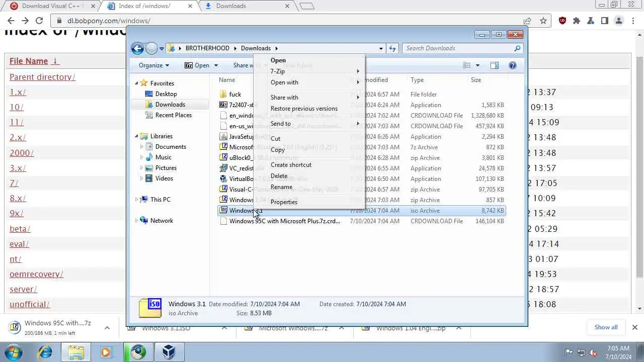Click the magnifier in Search Downloads box
The height and width of the screenshot is (362, 644).
click(x=517, y=48)
